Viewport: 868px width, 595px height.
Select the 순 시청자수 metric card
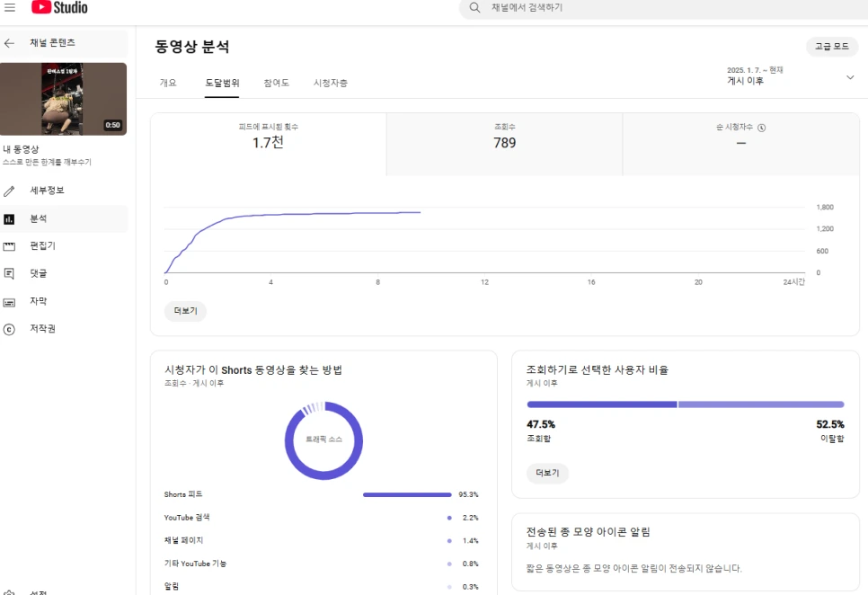(740, 145)
